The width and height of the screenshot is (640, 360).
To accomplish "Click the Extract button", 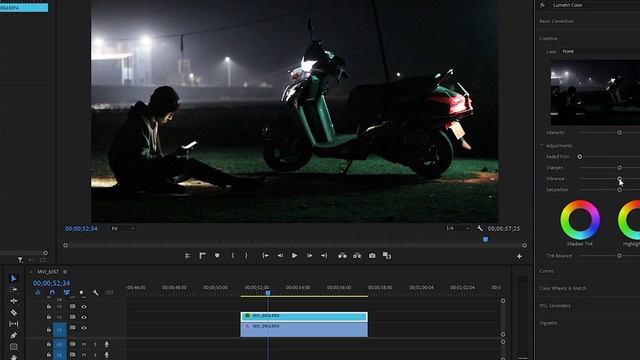I will click(357, 256).
